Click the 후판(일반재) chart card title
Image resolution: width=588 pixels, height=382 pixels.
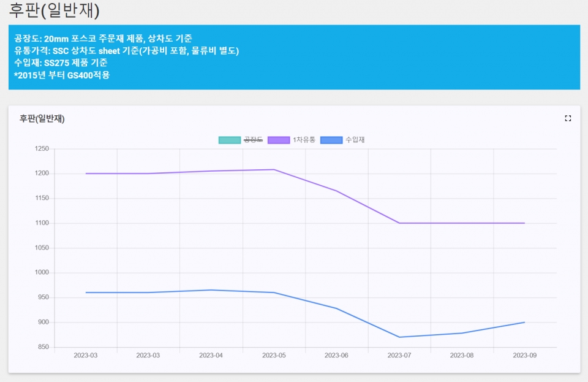pos(42,119)
